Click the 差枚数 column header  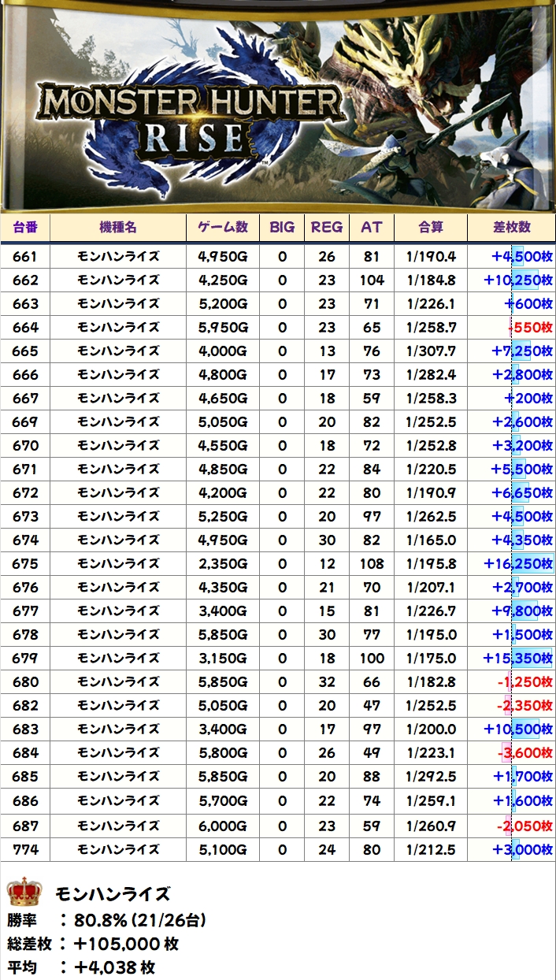click(512, 227)
